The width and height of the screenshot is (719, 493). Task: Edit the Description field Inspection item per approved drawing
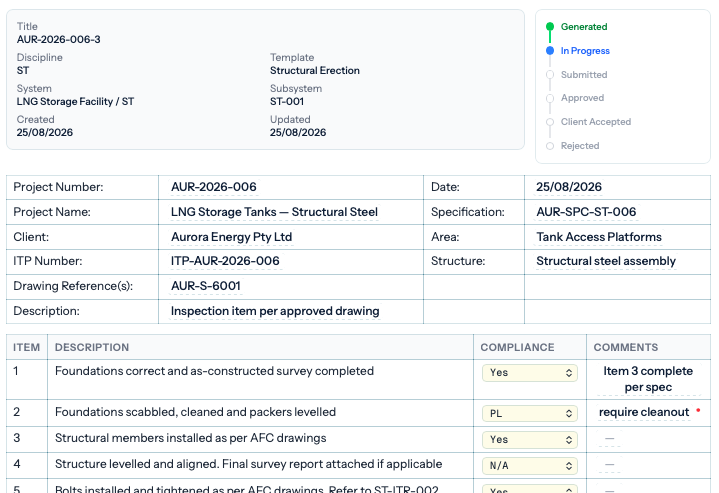275,311
